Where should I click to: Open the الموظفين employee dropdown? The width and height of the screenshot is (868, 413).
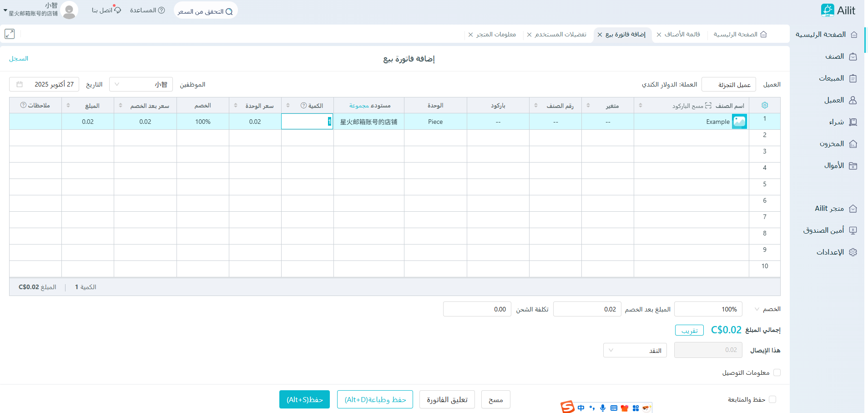pyautogui.click(x=141, y=84)
